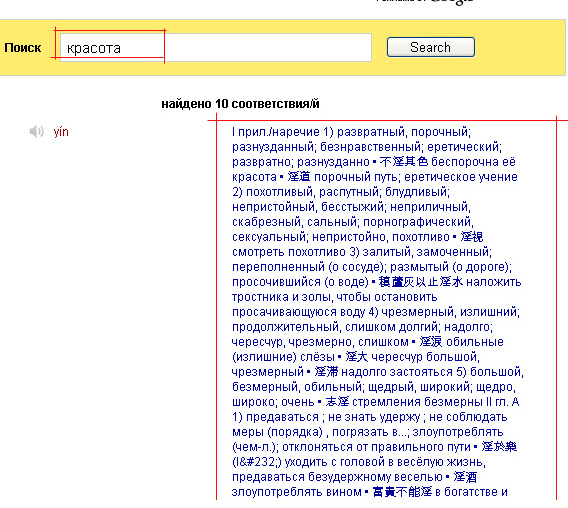568x508 pixels.
Task: Click the Поиск label
Action: (22, 48)
